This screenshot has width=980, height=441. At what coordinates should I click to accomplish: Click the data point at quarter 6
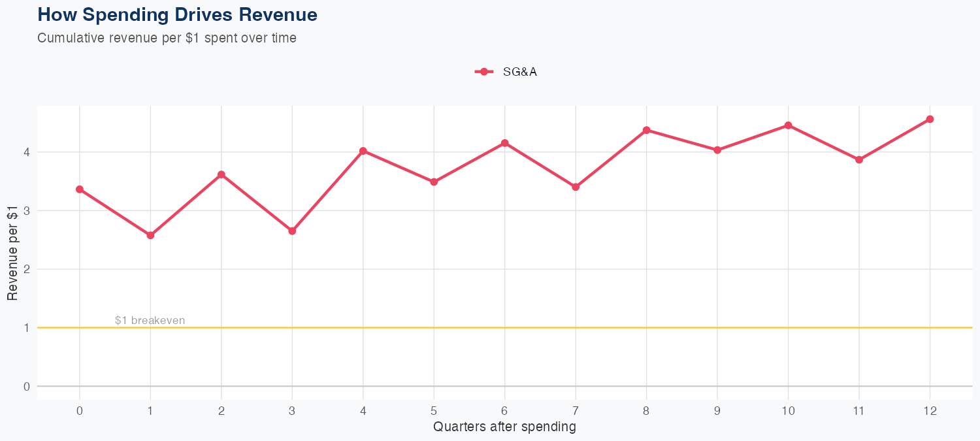pos(505,143)
